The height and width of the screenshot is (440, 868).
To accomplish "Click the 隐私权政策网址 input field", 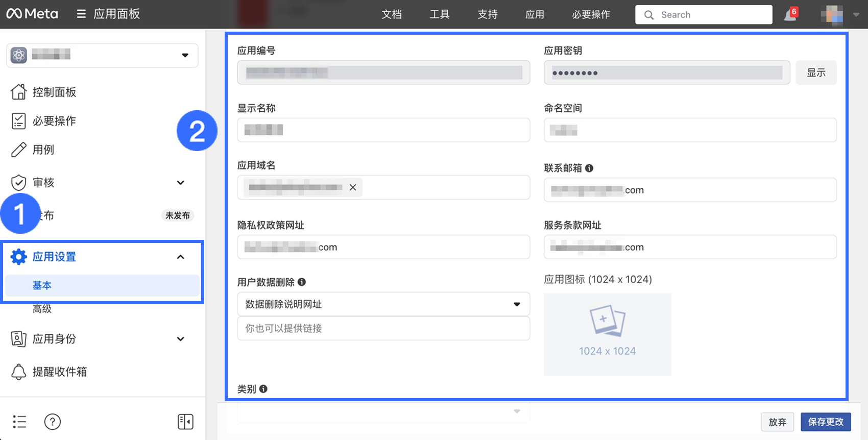I will coord(383,247).
